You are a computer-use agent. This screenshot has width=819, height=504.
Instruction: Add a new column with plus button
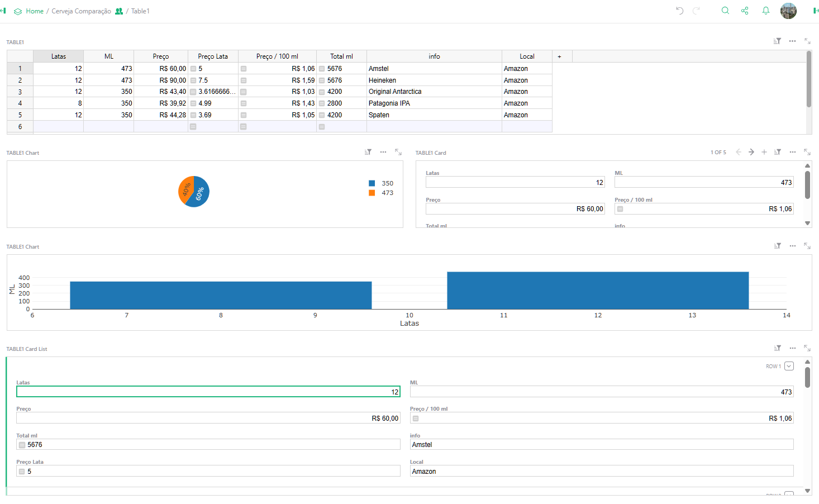[x=559, y=56]
